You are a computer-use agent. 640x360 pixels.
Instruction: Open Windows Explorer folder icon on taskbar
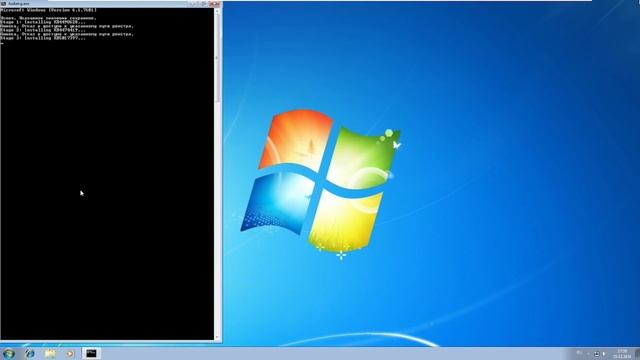(x=50, y=353)
